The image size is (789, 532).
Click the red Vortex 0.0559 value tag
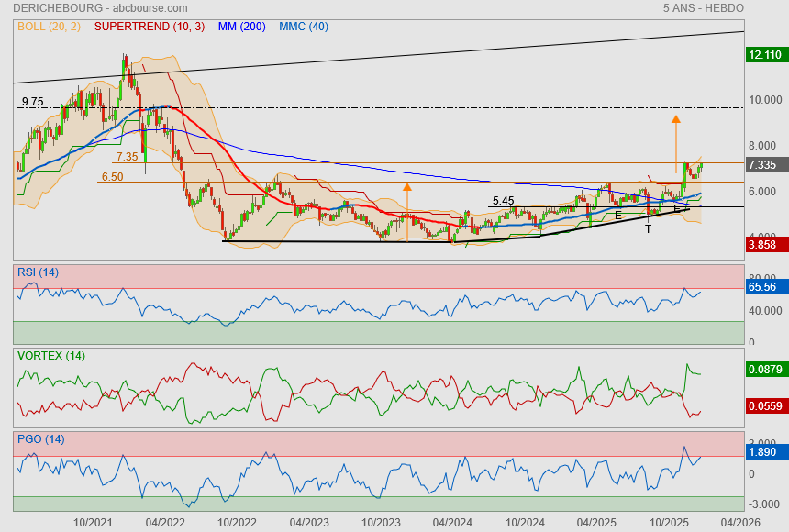tap(764, 406)
